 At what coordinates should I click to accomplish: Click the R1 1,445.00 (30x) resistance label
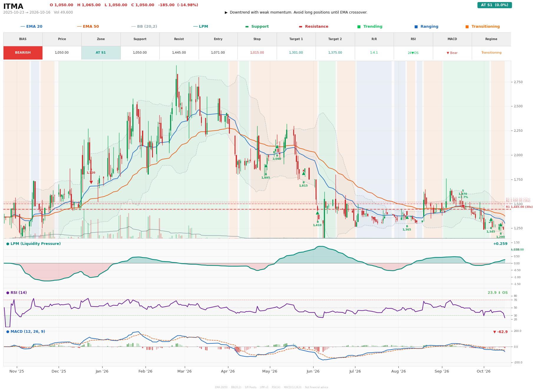tap(519, 207)
